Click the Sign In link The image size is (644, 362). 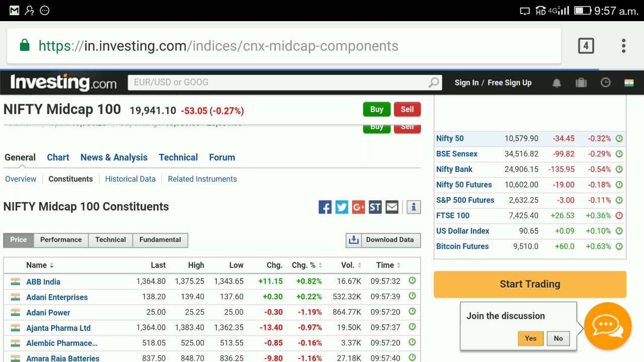pos(466,83)
